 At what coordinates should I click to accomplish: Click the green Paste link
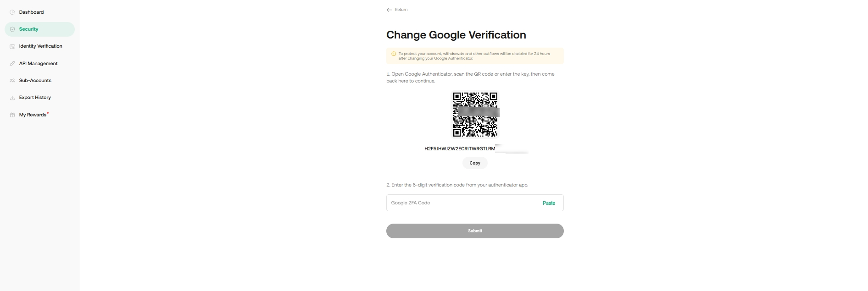(549, 203)
